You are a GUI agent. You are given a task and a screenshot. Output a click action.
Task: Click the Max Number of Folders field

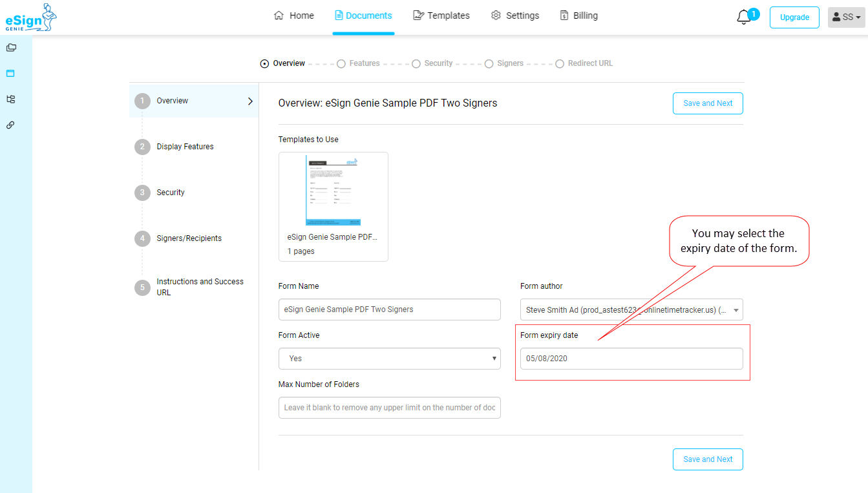(x=390, y=408)
